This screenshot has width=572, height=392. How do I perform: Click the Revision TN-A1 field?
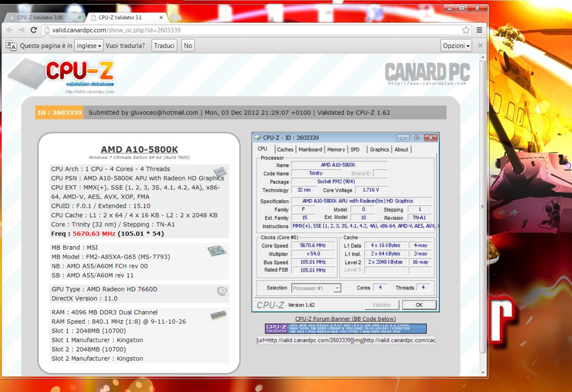pyautogui.click(x=419, y=218)
